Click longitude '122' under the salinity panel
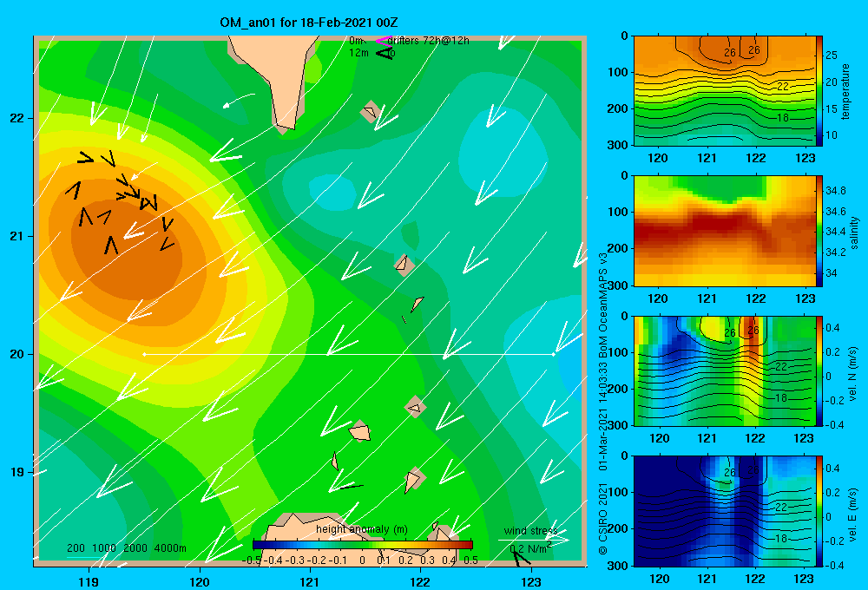This screenshot has height=590, width=868. [x=756, y=298]
